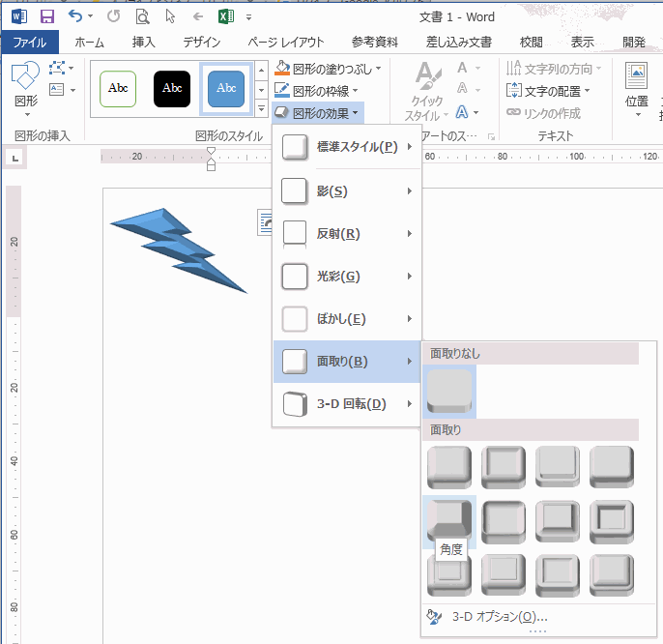The width and height of the screenshot is (663, 644).
Task: Apply black filled Abc shape style
Action: point(172,88)
